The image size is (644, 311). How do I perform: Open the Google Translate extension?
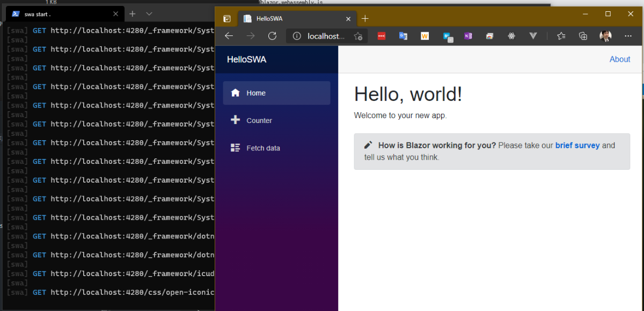(x=403, y=36)
